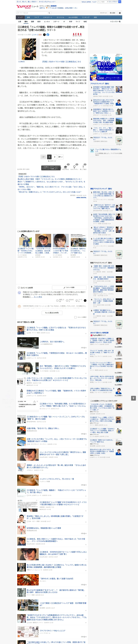This screenshot has width=138, height=644.
Task: Play the 1:43 video thumbnail in video ranking
Action: click(x=119, y=279)
